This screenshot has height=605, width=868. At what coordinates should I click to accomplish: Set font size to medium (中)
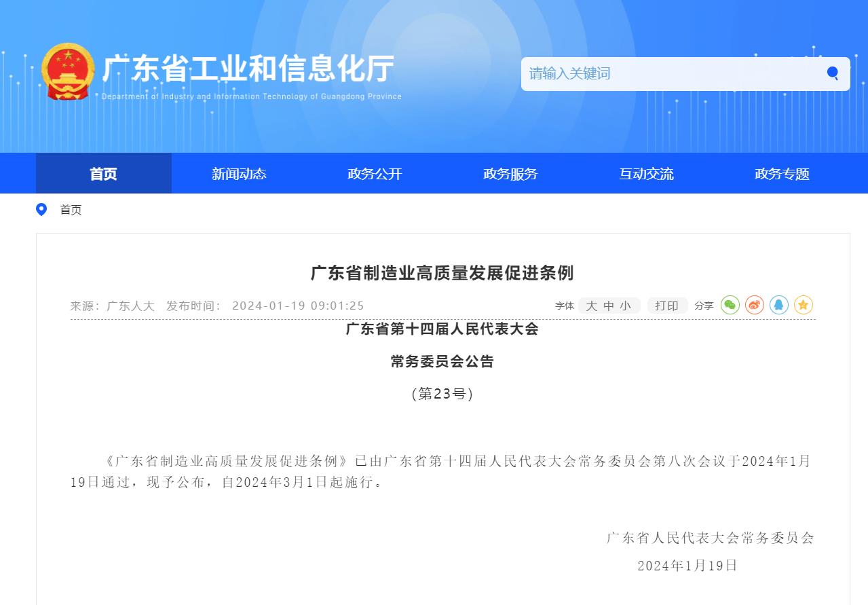(x=609, y=306)
